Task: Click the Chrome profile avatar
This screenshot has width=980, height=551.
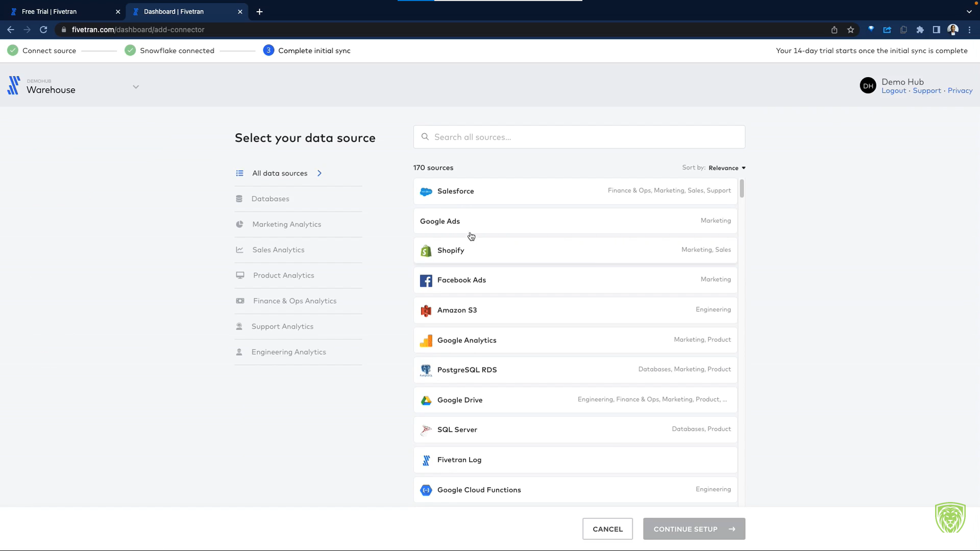Action: coord(952,30)
